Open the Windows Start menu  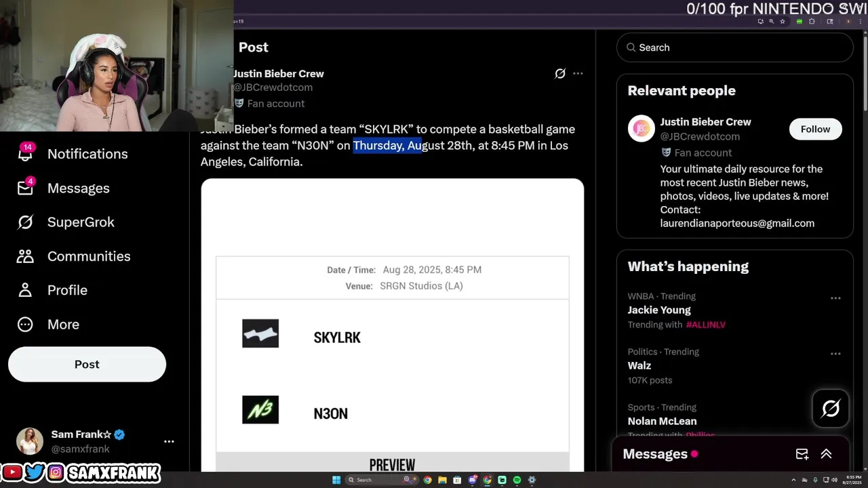pyautogui.click(x=336, y=480)
